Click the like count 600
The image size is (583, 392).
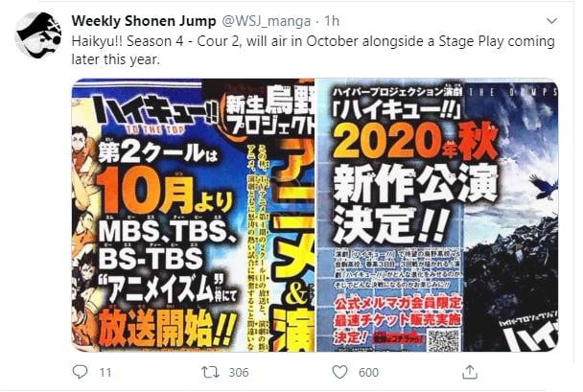[368, 372]
